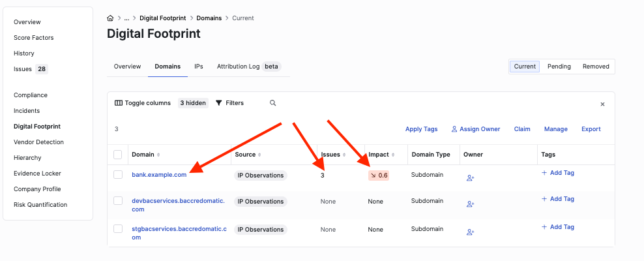Click issues count 3 for bank.example.com
This screenshot has width=644, height=261.
point(323,175)
